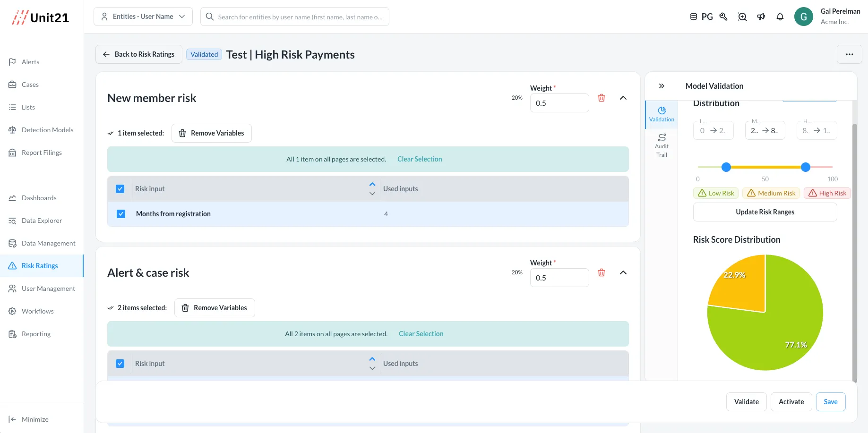Viewport: 868px width, 433px height.
Task: Sort New member risk by Risk input
Action: pyautogui.click(x=372, y=189)
